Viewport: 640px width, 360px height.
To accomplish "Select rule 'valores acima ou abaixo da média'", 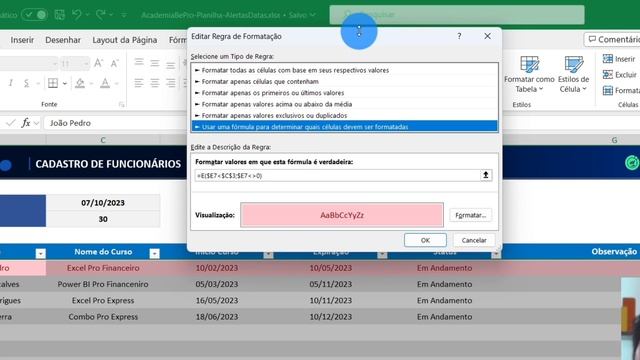I will pos(345,104).
